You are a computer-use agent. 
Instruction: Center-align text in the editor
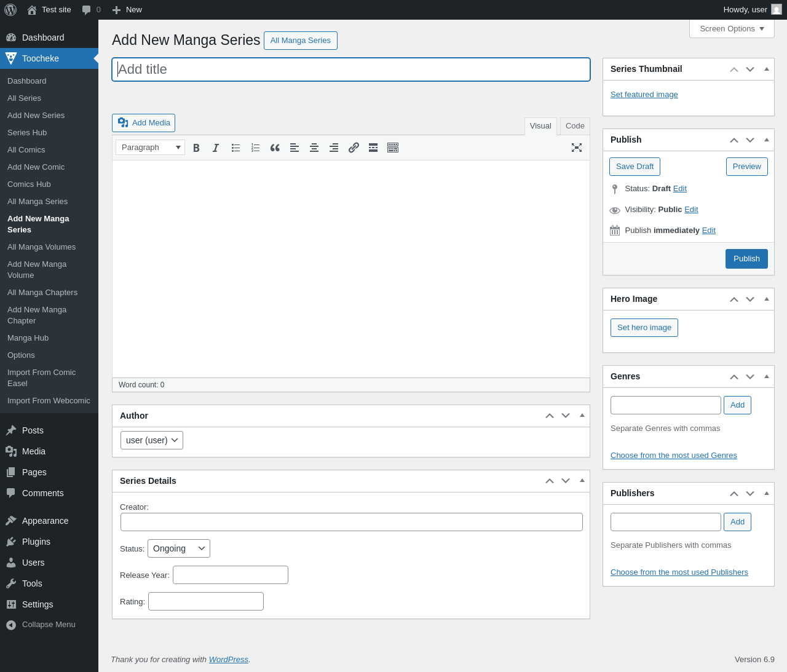pos(314,148)
